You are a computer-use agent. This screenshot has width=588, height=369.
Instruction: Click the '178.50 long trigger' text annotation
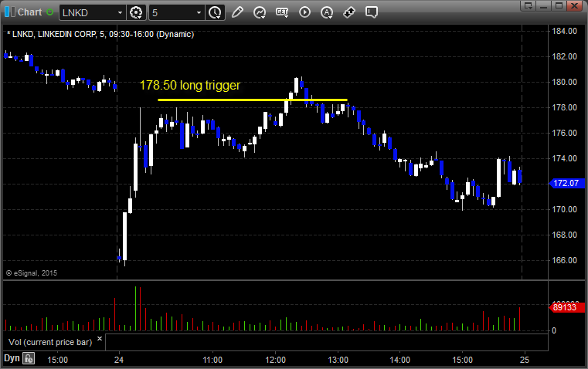(x=190, y=86)
